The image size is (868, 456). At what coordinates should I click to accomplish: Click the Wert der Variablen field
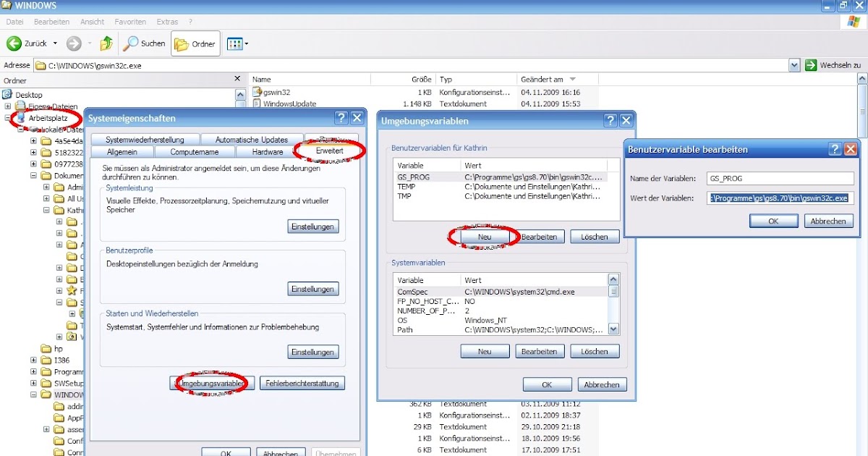(780, 198)
